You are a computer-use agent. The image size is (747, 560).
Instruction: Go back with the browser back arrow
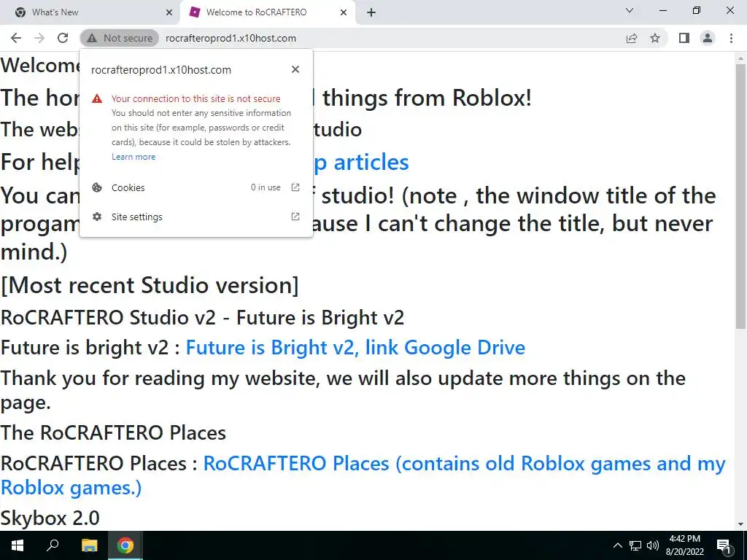(x=16, y=38)
